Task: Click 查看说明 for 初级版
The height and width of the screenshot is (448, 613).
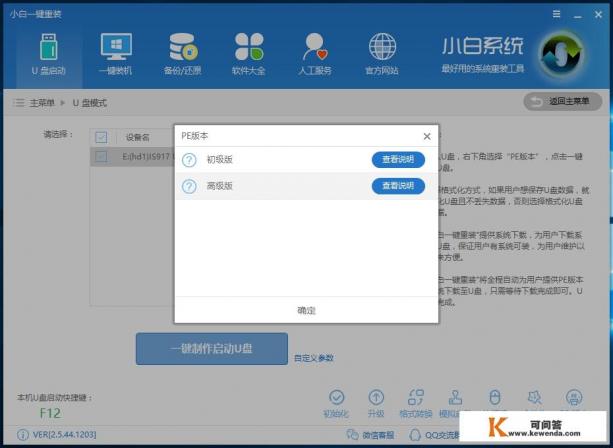Action: (398, 160)
